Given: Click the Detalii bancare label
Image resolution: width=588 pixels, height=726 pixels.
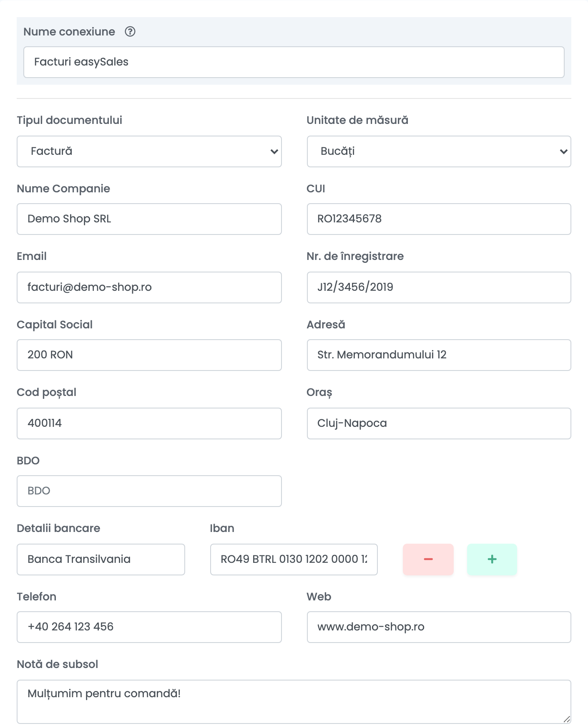Looking at the screenshot, I should [58, 528].
